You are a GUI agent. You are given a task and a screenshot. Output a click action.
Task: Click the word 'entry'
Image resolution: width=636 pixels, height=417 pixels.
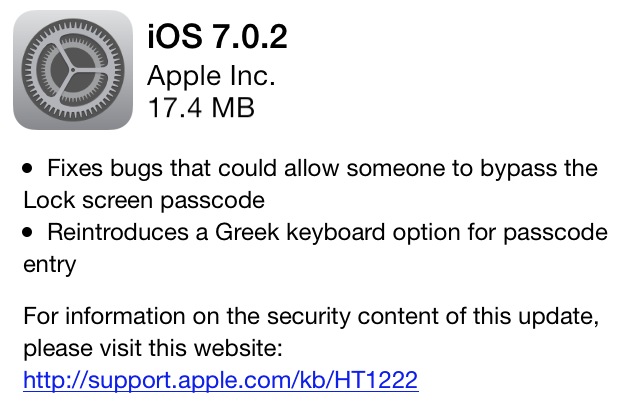coord(49,265)
